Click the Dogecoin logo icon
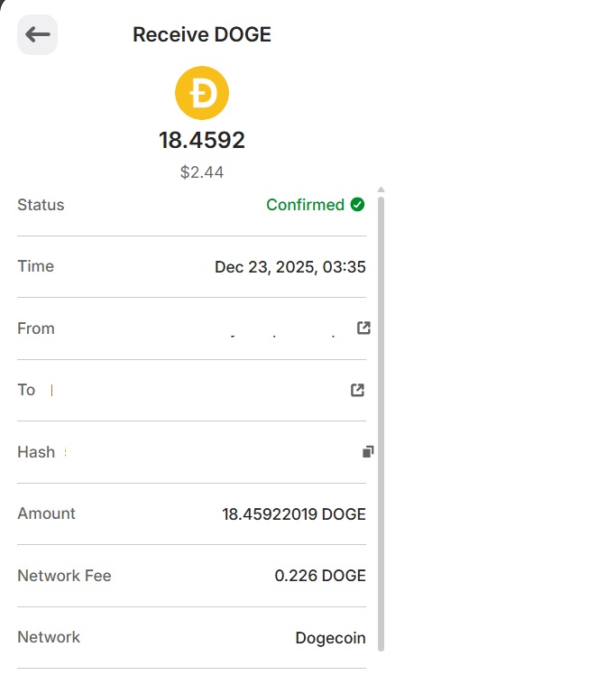The image size is (616, 675). click(202, 93)
